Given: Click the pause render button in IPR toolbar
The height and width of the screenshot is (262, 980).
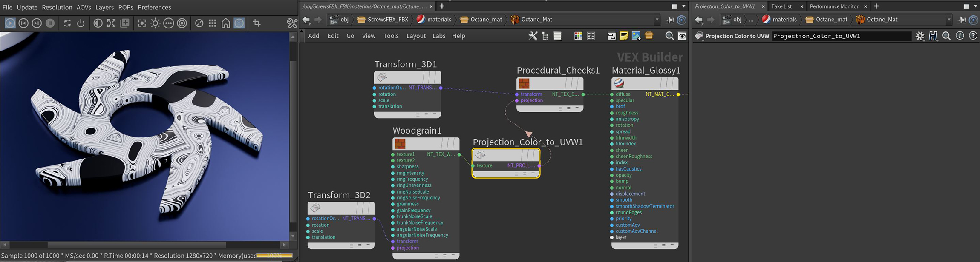Looking at the screenshot, I should pos(50,23).
